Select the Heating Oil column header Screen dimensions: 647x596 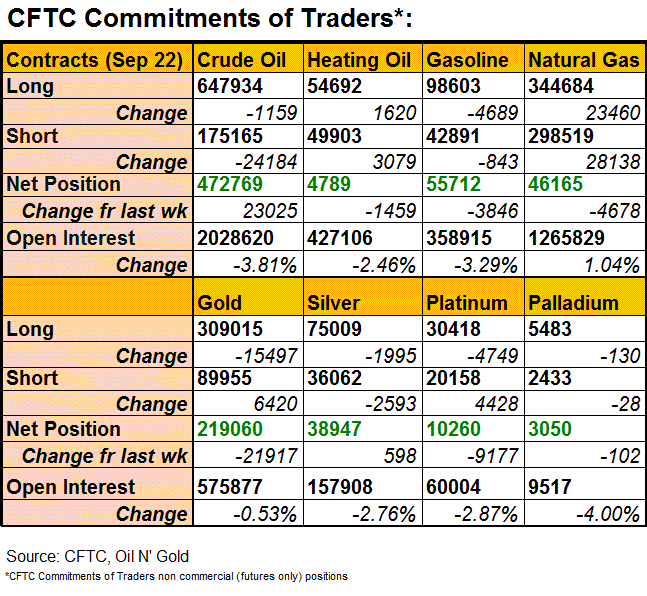[359, 60]
